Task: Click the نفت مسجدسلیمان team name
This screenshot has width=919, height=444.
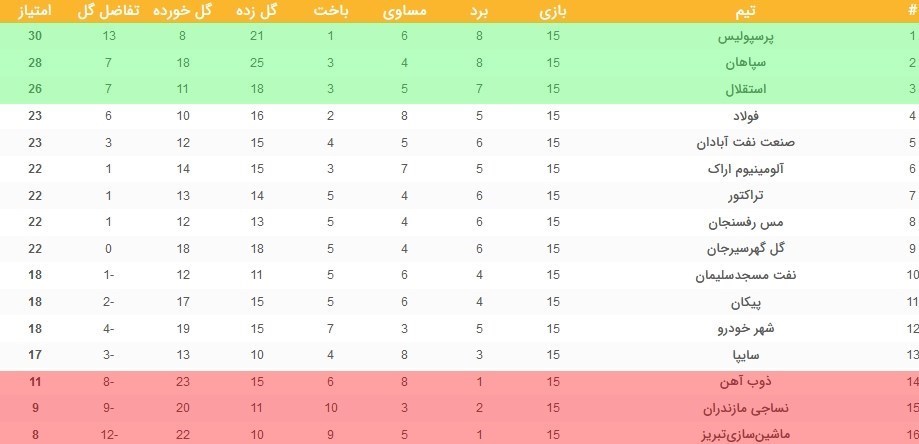Action: point(734,275)
